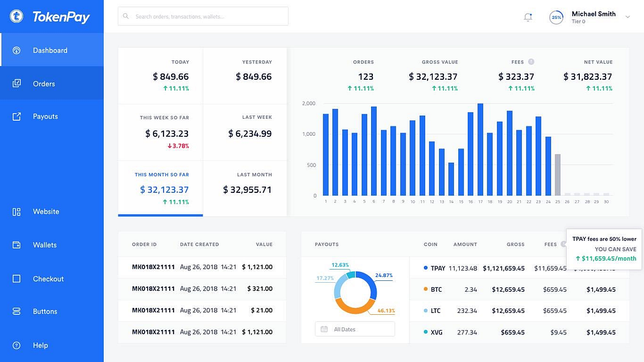Screen dimensions: 644x362
Task: Click the Fees info icon above chart
Action: point(531,62)
